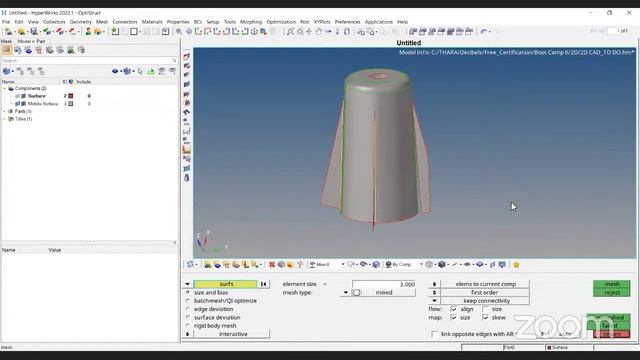Click the first icon in display toolbar
The image size is (640, 360).
coord(190,264)
